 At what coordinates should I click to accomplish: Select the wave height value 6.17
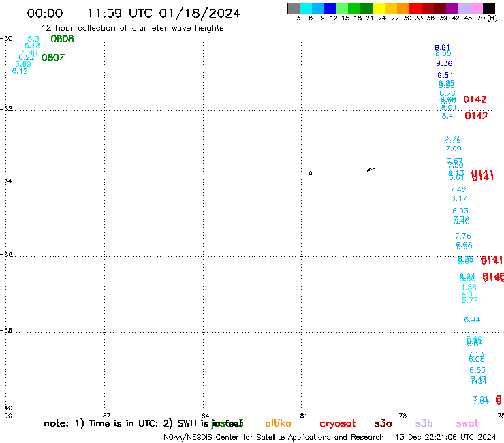tap(459, 198)
